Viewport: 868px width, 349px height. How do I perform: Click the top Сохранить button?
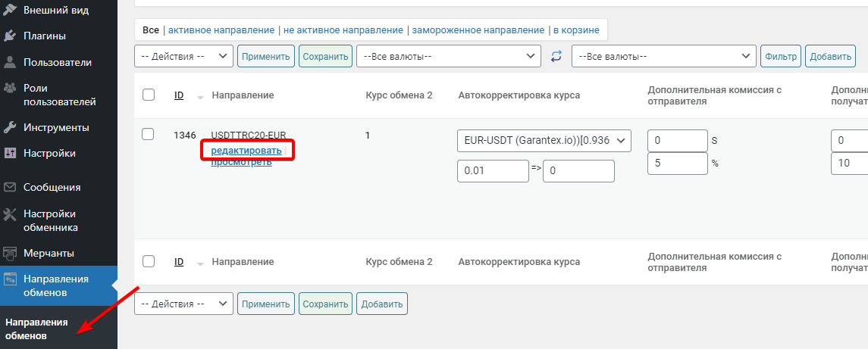click(325, 56)
